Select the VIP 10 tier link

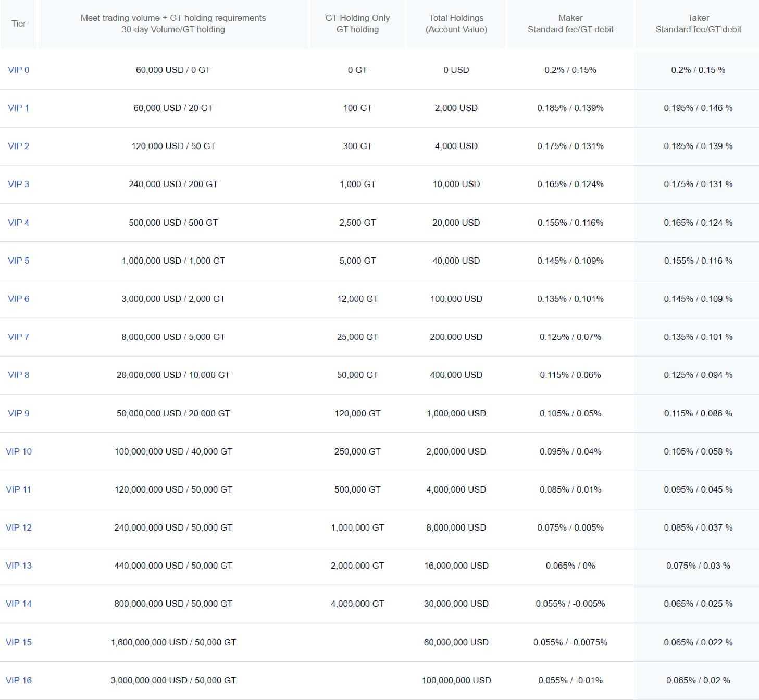pos(19,451)
